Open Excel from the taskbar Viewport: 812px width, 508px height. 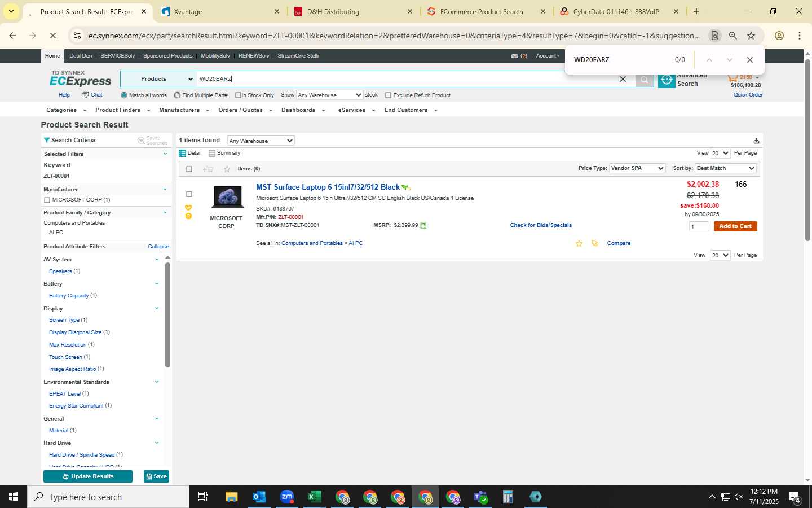click(x=314, y=497)
